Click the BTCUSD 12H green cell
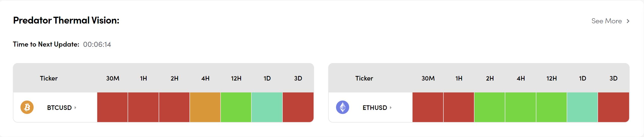Image resolution: width=644 pixels, height=137 pixels. pyautogui.click(x=236, y=107)
